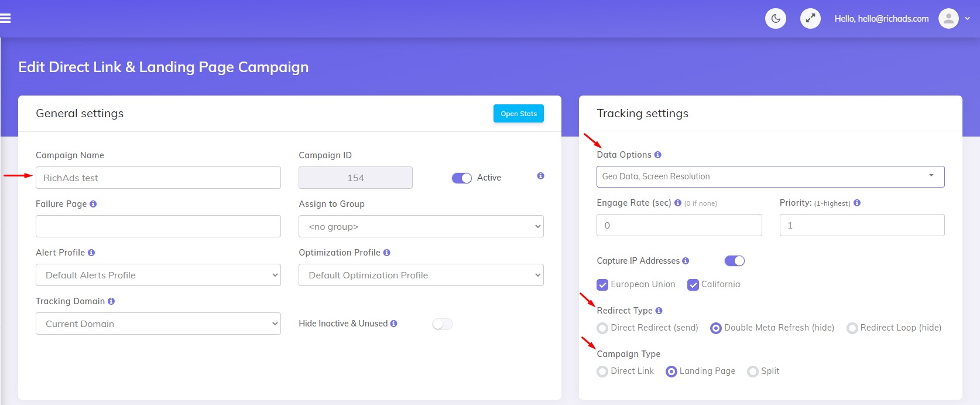Viewport: 980px width, 405px height.
Task: Click info icon beside Data Options
Action: point(658,155)
